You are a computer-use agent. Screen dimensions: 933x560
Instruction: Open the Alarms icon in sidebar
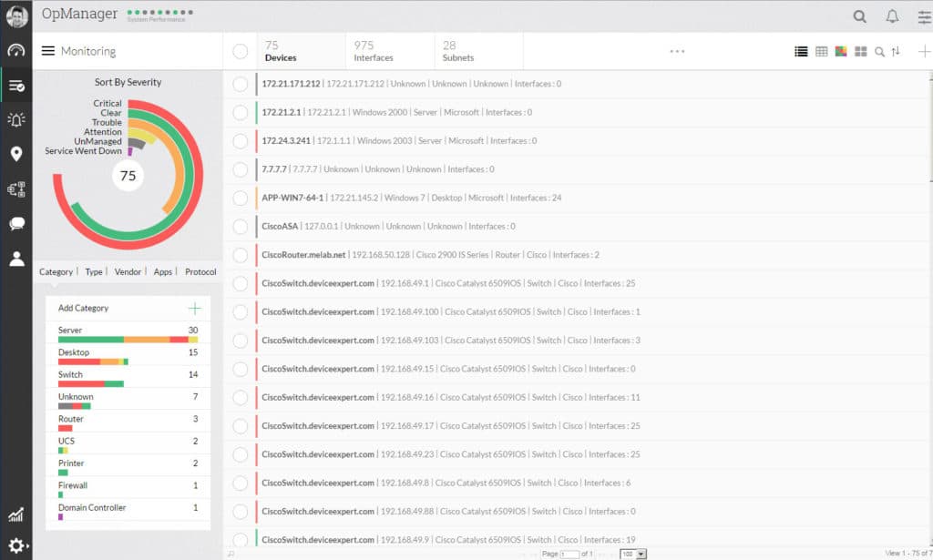click(16, 120)
